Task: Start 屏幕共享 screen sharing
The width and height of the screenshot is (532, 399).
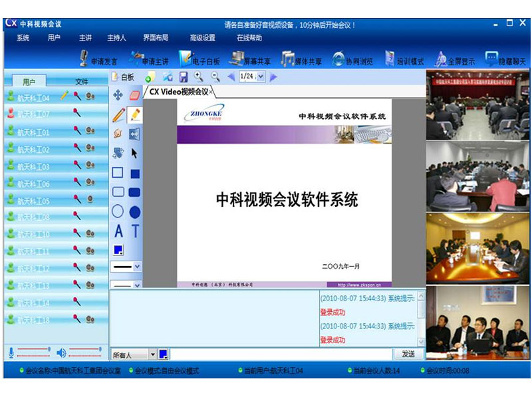Action: click(250, 59)
